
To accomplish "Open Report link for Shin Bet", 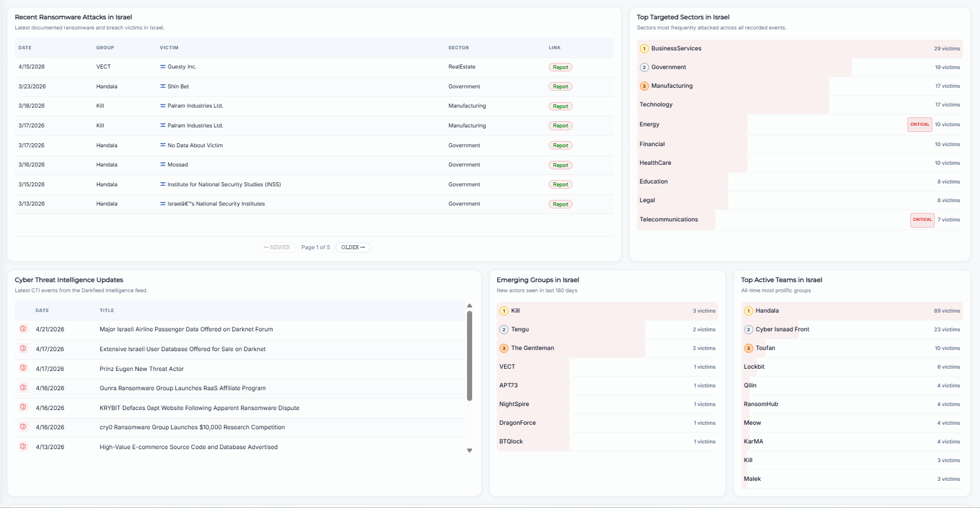I will tap(560, 87).
